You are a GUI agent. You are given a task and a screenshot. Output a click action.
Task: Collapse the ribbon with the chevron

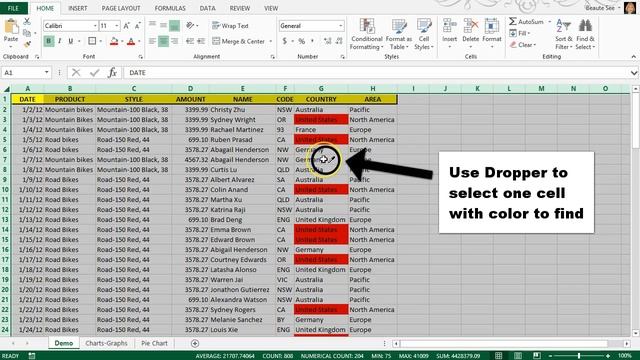click(633, 57)
